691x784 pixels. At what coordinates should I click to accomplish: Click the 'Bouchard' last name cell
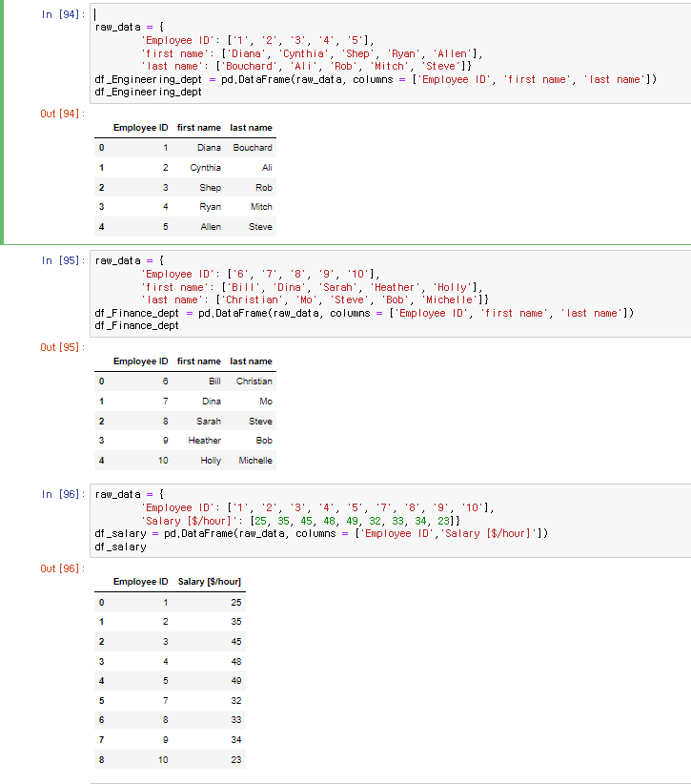(253, 148)
